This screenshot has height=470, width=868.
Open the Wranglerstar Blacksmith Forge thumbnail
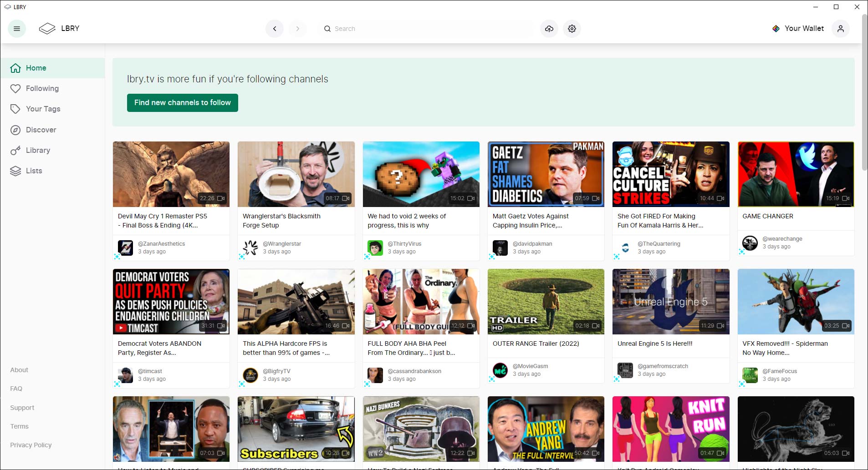(x=296, y=174)
